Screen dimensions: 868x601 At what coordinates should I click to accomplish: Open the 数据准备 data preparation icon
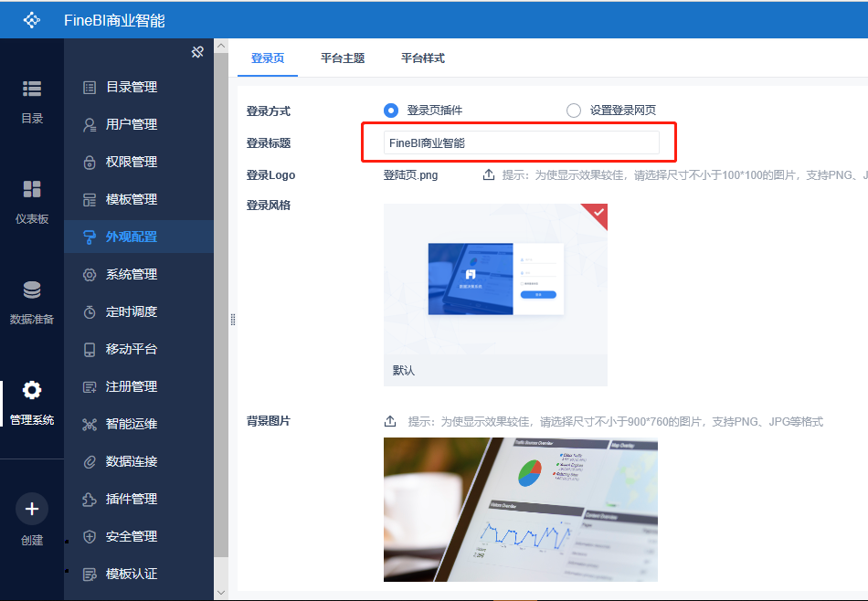point(32,290)
